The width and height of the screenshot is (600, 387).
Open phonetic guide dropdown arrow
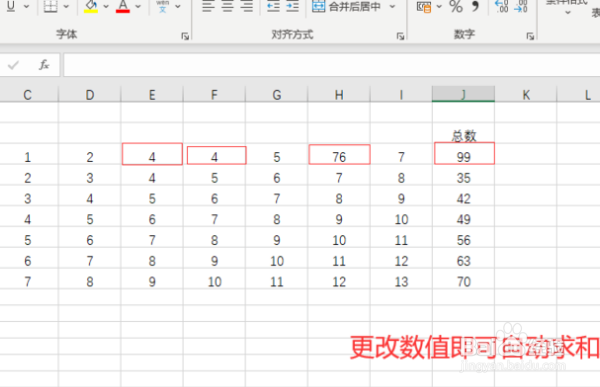(178, 7)
